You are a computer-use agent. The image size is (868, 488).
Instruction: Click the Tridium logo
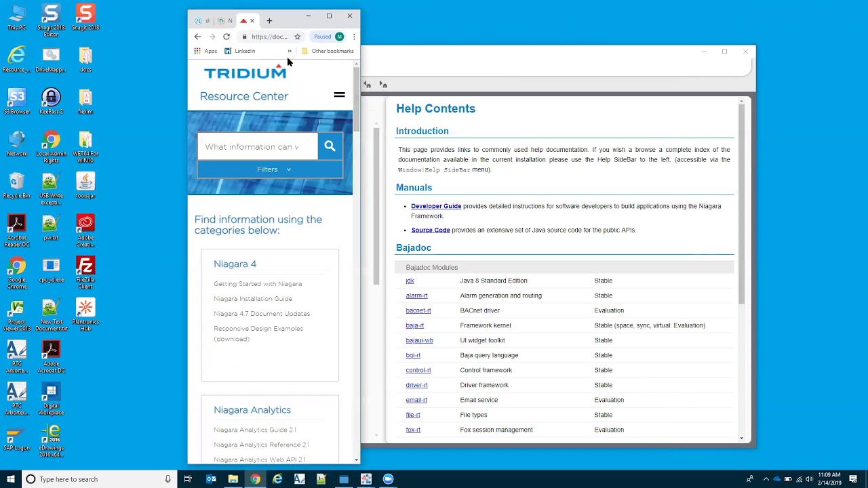(245, 71)
